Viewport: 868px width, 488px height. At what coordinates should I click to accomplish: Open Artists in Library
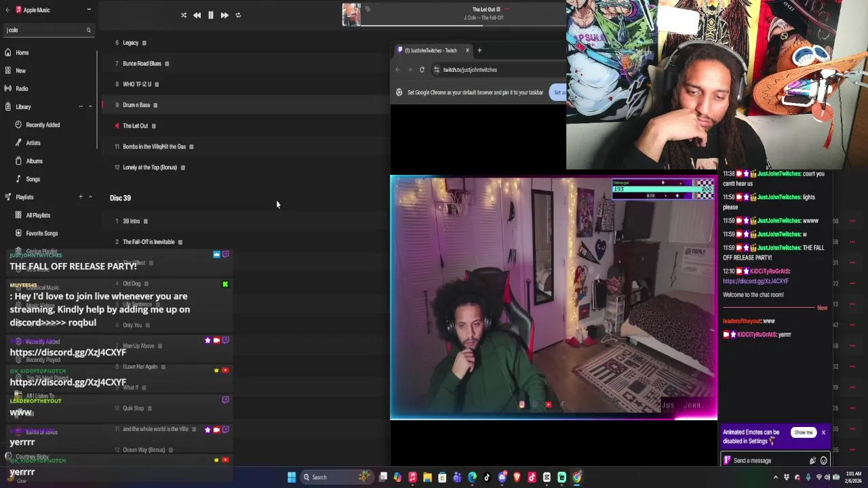coord(33,143)
